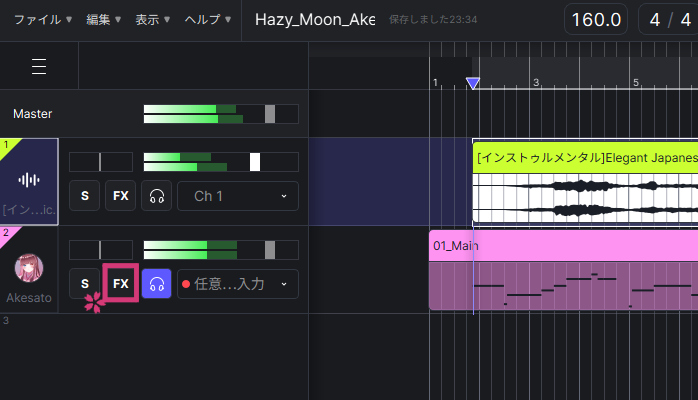Open the ヘルプ menu

(x=208, y=20)
